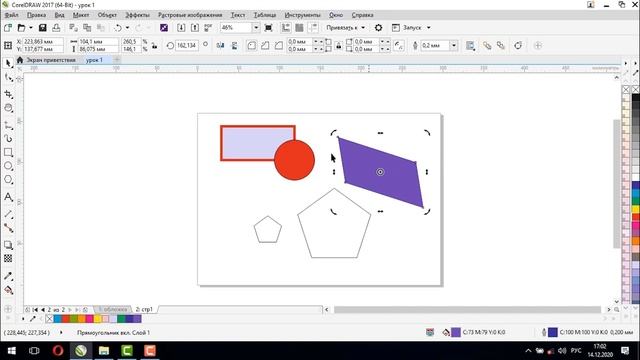The image size is (640, 360).
Task: Open the Файл menu
Action: (x=11, y=15)
